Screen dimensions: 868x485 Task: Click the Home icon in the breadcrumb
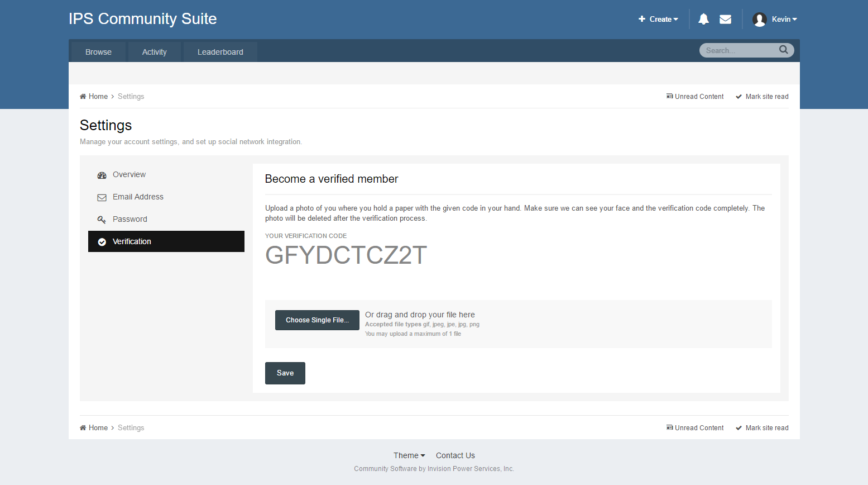84,96
